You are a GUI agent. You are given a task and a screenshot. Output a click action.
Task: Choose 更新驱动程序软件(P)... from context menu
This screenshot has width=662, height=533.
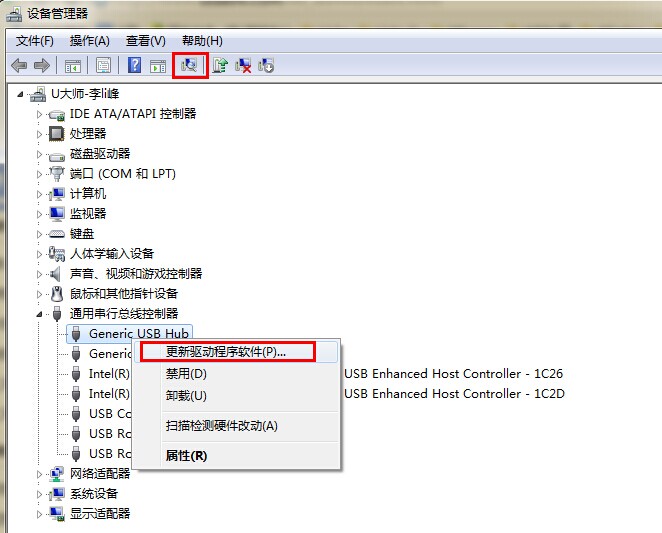[x=236, y=352]
